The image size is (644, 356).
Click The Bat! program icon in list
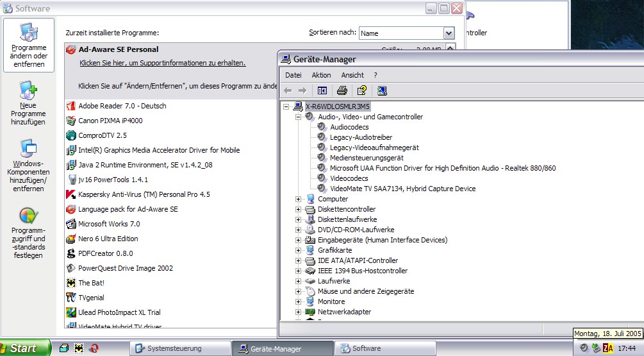(x=71, y=283)
